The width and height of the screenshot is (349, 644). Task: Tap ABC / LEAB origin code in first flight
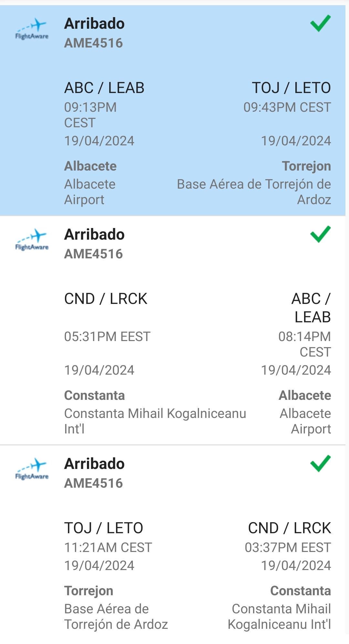(104, 88)
